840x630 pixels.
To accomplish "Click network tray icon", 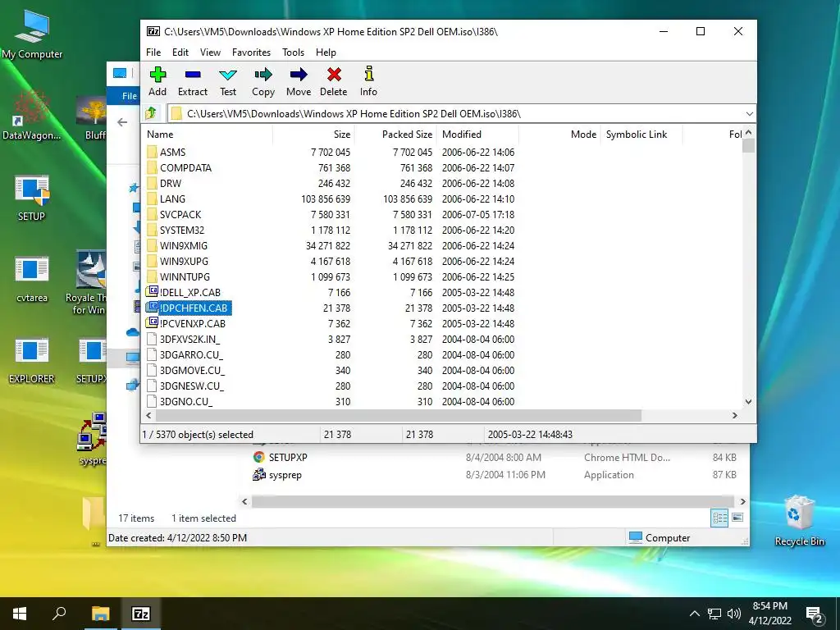I will [714, 614].
